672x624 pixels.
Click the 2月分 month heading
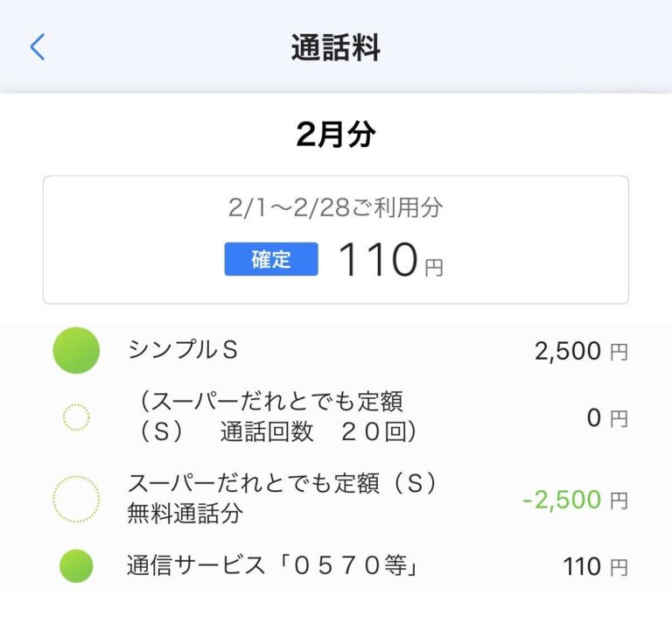[335, 135]
